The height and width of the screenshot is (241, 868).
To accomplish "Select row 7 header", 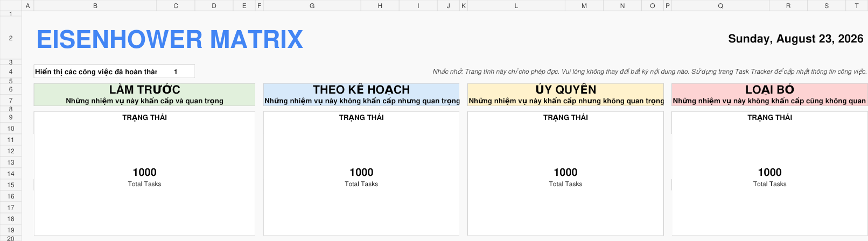I will [11, 101].
